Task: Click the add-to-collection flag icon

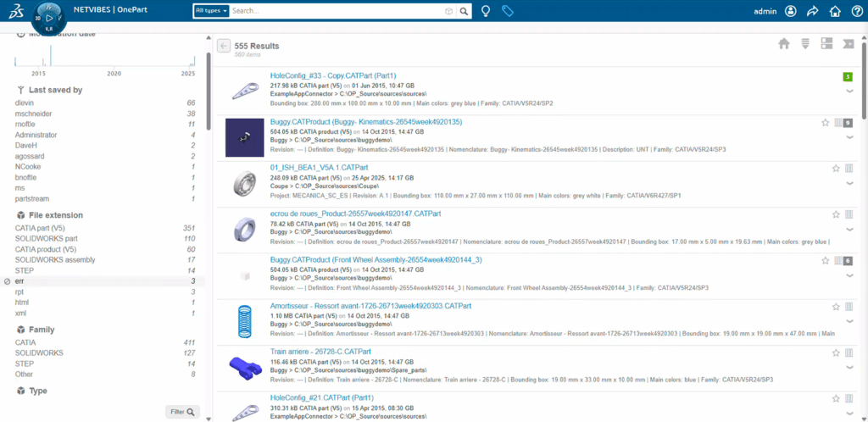Action: click(x=848, y=44)
